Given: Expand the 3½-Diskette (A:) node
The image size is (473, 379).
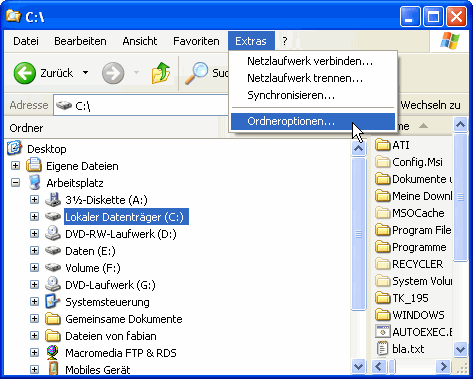Looking at the screenshot, I should (x=34, y=199).
